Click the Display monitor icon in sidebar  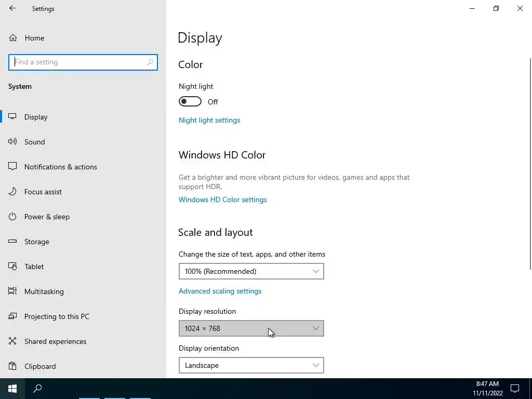pos(12,116)
